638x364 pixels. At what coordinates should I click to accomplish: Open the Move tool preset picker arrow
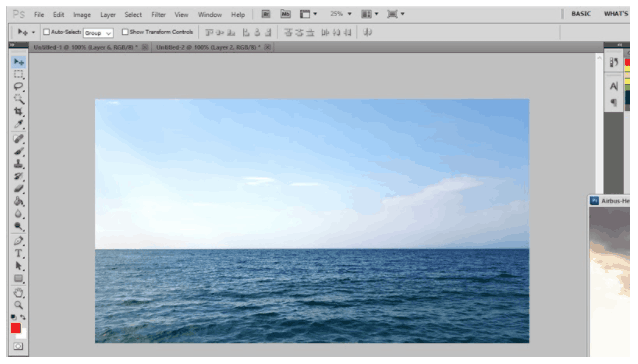(33, 32)
